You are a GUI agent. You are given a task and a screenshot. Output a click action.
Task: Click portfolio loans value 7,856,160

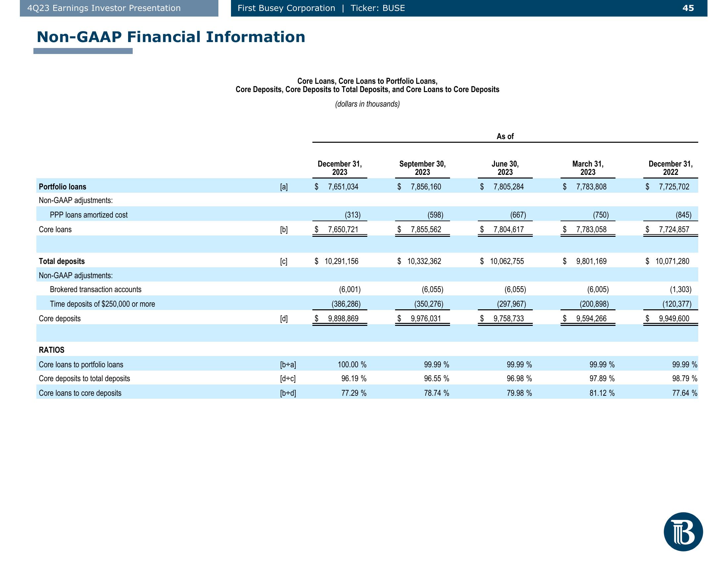pos(426,187)
